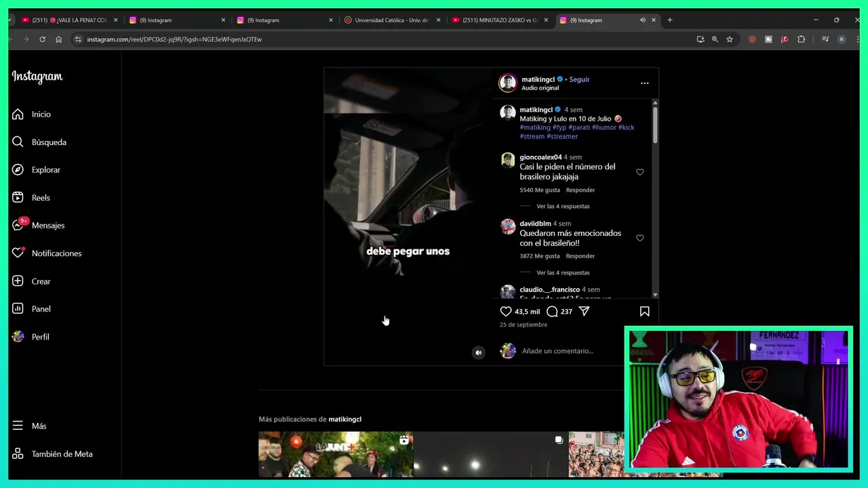Open matikingcl profile from post header

pos(538,79)
